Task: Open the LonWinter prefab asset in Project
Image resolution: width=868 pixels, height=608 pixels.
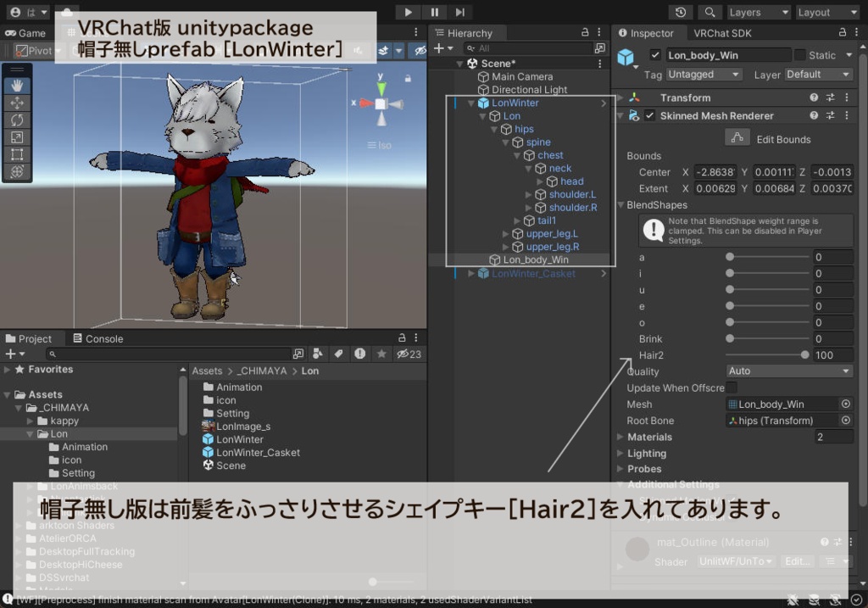Action: click(x=232, y=439)
